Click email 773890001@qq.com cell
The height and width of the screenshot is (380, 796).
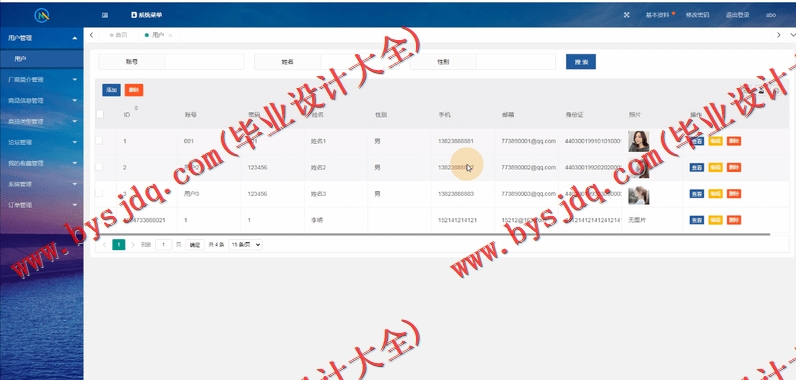528,141
